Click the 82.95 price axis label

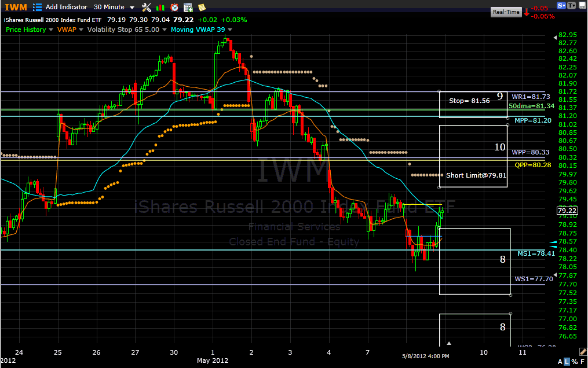click(x=568, y=35)
